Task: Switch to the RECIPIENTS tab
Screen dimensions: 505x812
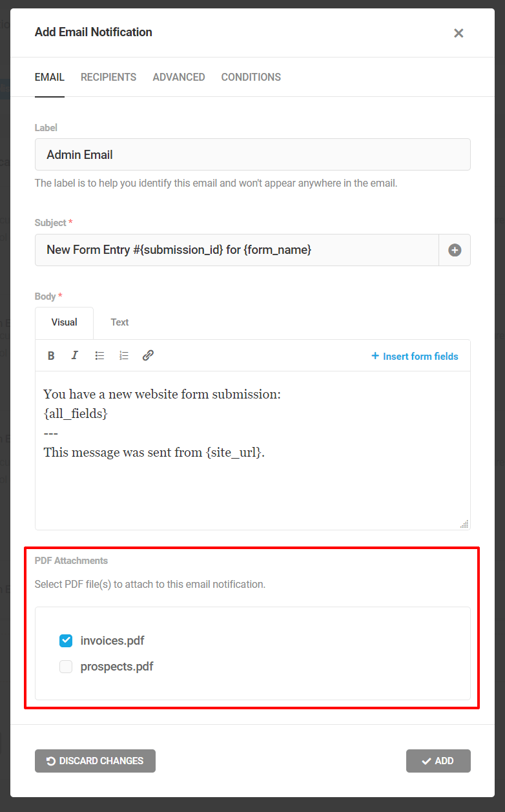Action: click(108, 77)
